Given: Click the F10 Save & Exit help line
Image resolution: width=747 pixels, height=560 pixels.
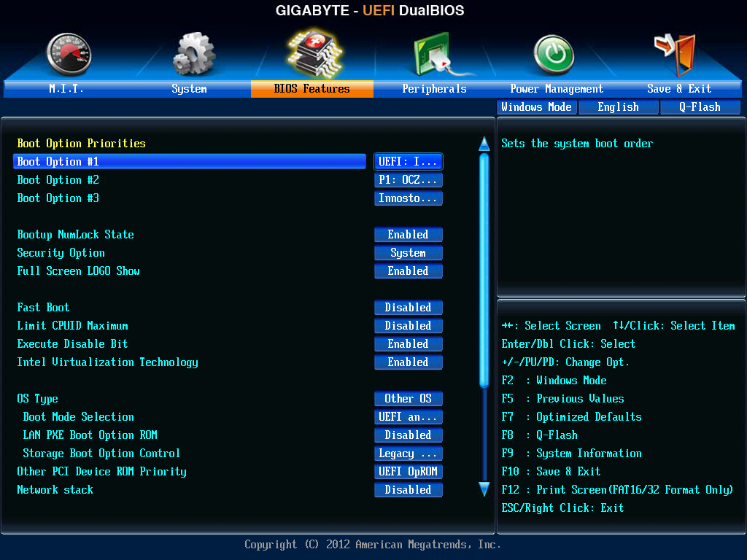Looking at the screenshot, I should point(551,472).
